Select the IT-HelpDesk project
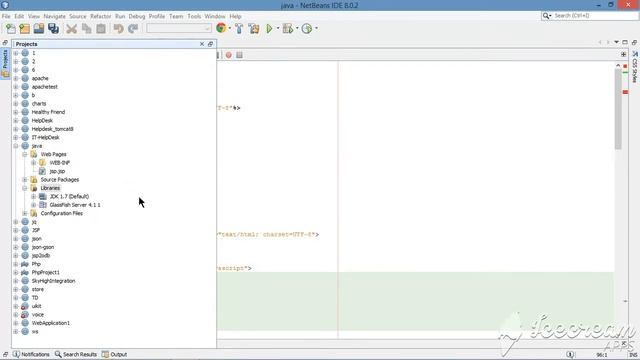Image resolution: width=640 pixels, height=360 pixels. tap(45, 137)
